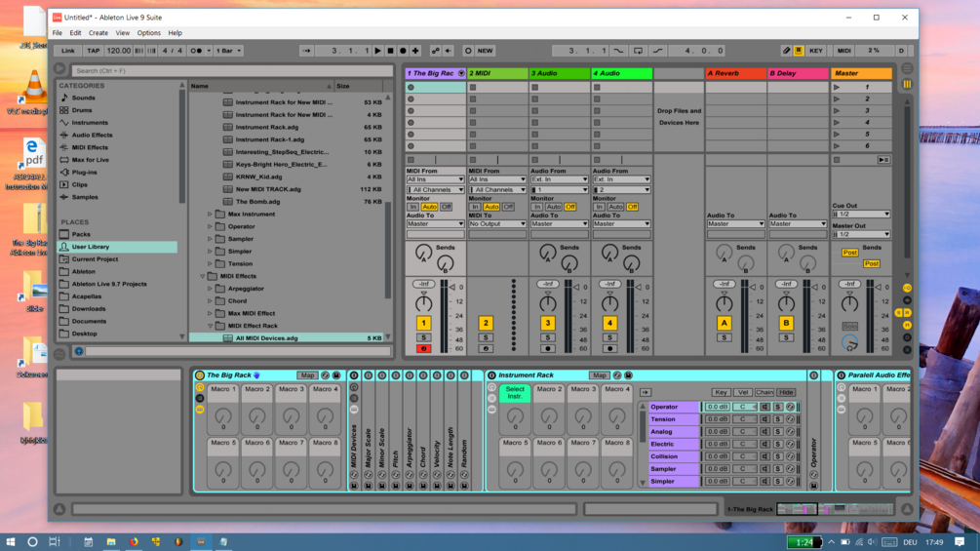This screenshot has height=551, width=980.
Task: Save The Big Rack preset icon
Action: 336,375
